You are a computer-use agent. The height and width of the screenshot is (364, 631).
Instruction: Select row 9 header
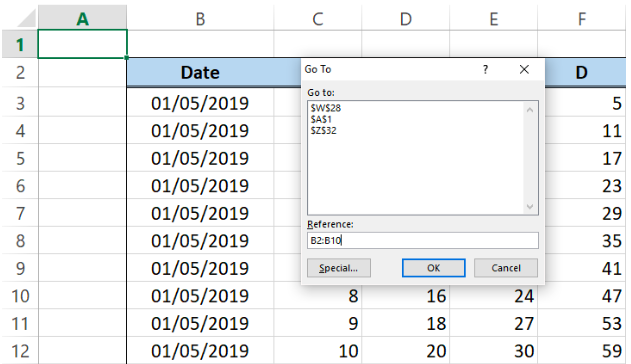(x=20, y=268)
